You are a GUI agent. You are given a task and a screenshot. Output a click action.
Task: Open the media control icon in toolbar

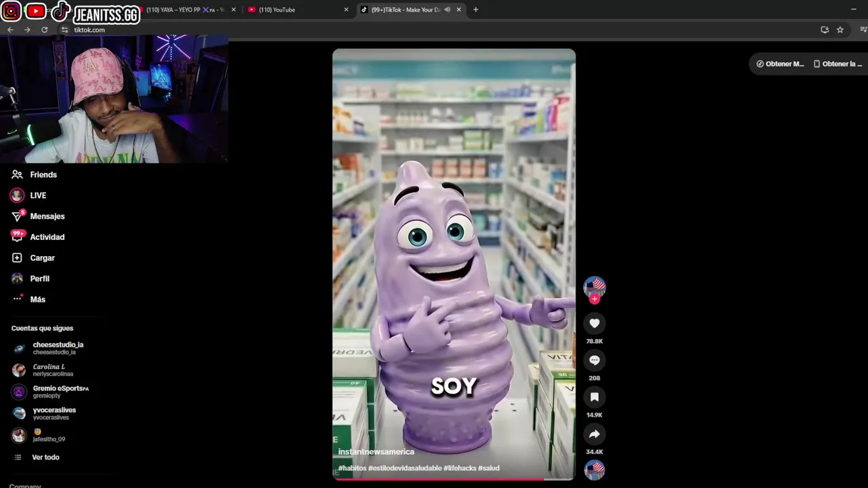pyautogui.click(x=863, y=30)
